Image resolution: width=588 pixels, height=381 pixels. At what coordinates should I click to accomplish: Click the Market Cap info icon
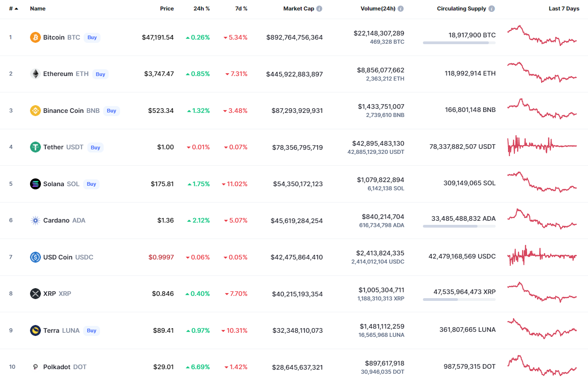(319, 9)
